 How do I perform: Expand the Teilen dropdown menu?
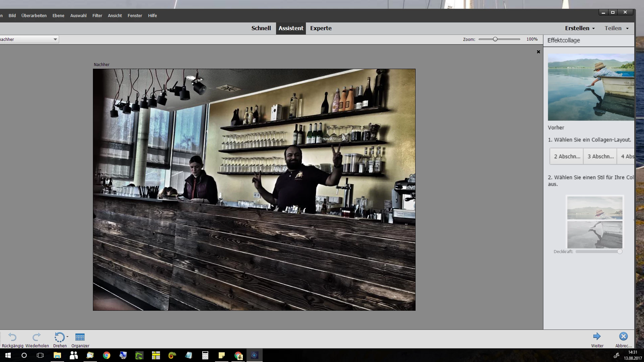point(616,28)
